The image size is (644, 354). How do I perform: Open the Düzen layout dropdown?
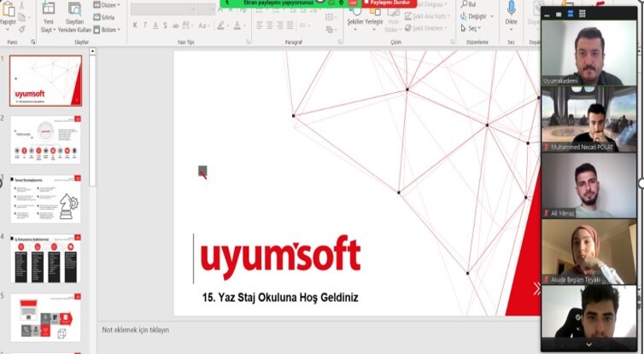click(107, 5)
